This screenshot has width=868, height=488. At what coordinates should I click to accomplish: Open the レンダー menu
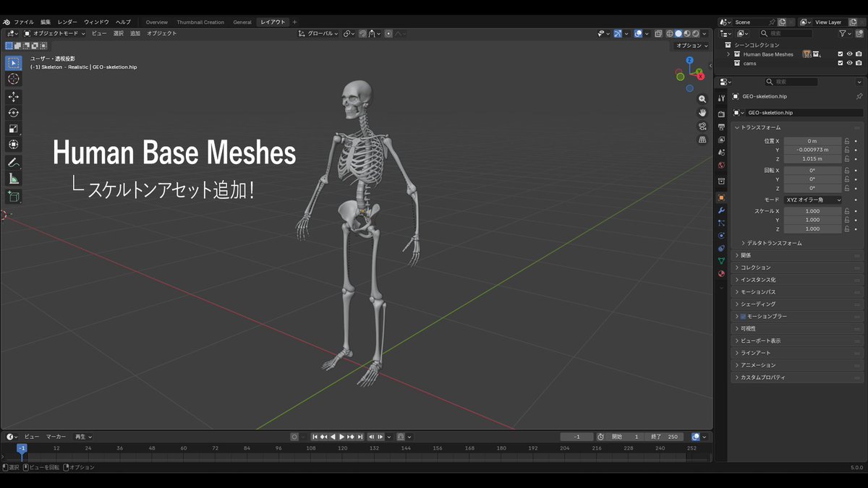click(69, 22)
